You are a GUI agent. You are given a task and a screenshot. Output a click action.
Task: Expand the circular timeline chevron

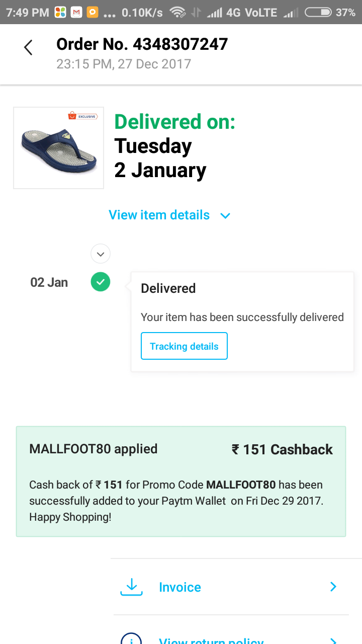tap(101, 254)
